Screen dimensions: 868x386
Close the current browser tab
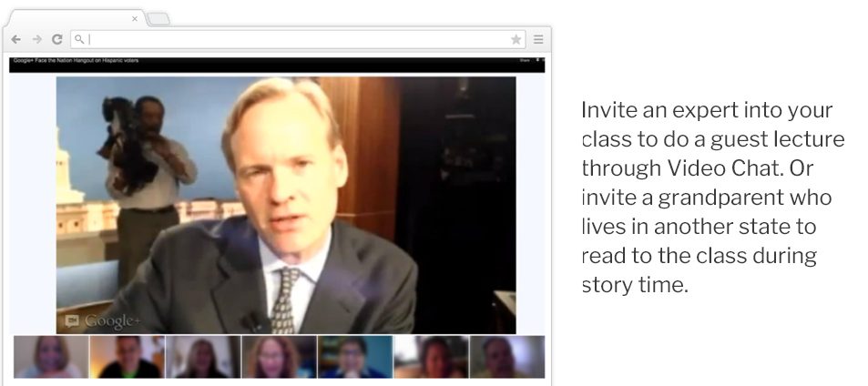coord(135,19)
